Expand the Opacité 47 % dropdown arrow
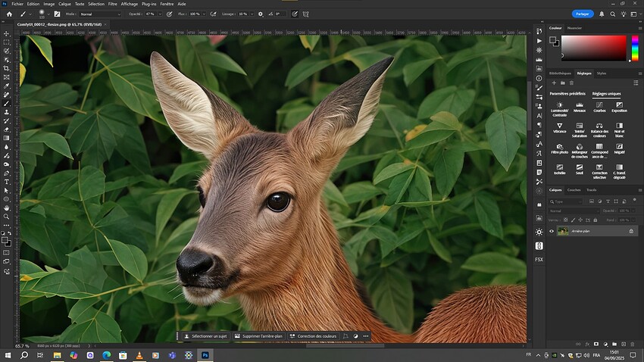 click(x=160, y=14)
